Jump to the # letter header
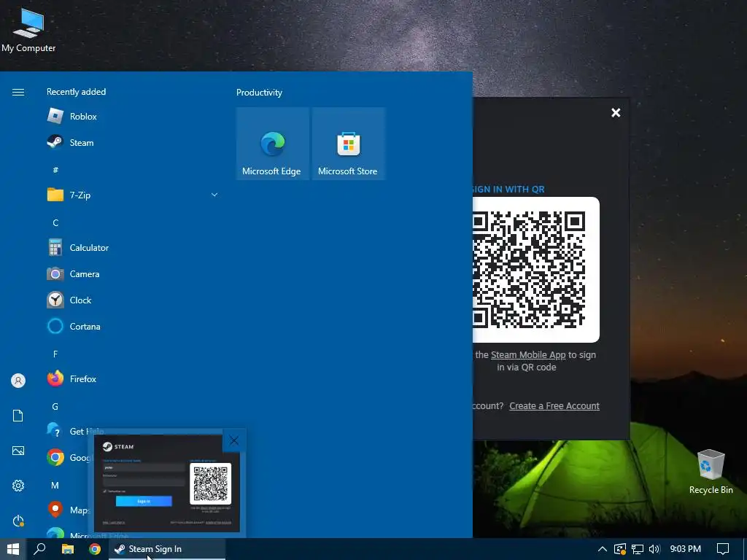 click(55, 170)
